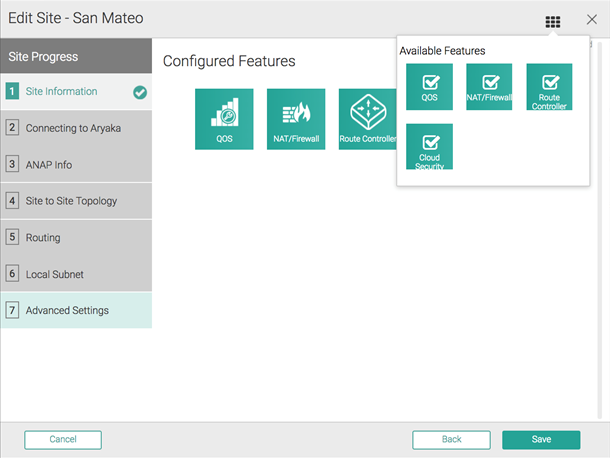Save the site configuration
This screenshot has width=610, height=458.
click(x=541, y=440)
